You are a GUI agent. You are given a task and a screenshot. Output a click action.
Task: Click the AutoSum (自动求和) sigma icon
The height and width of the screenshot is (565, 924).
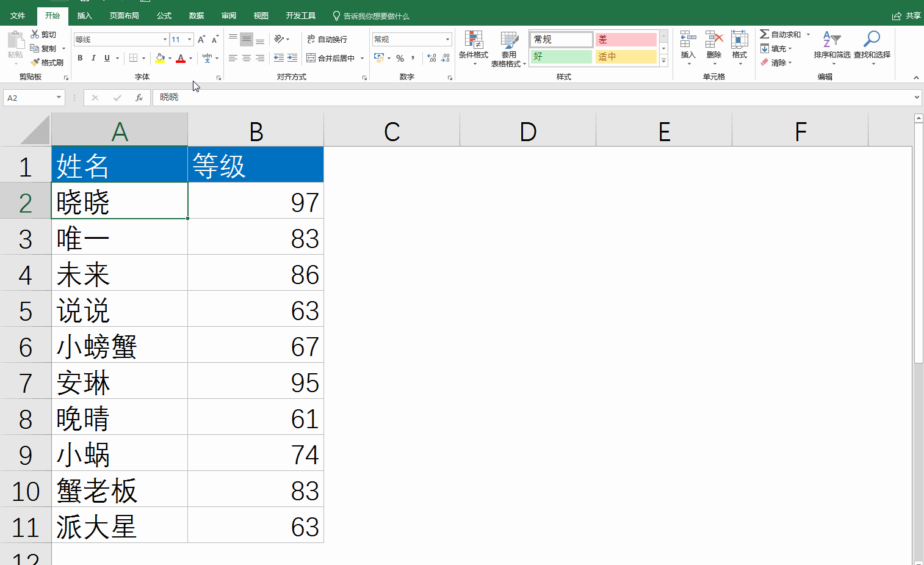764,34
